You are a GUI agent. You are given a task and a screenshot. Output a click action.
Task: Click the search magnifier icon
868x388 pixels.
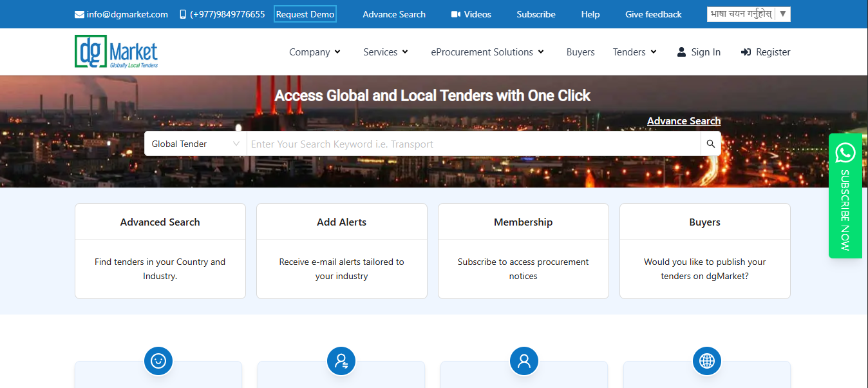[x=710, y=143]
